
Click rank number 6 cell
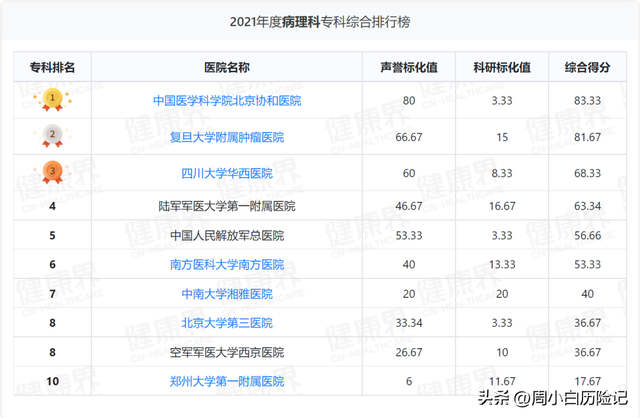coord(52,265)
